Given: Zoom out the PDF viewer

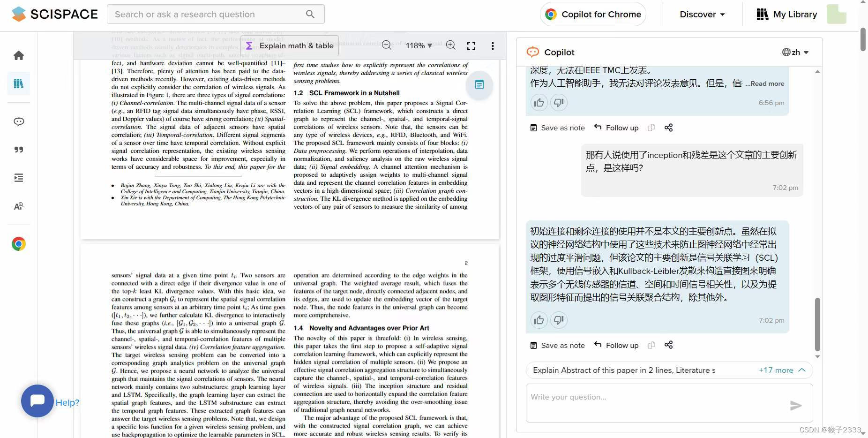Looking at the screenshot, I should click(x=387, y=45).
